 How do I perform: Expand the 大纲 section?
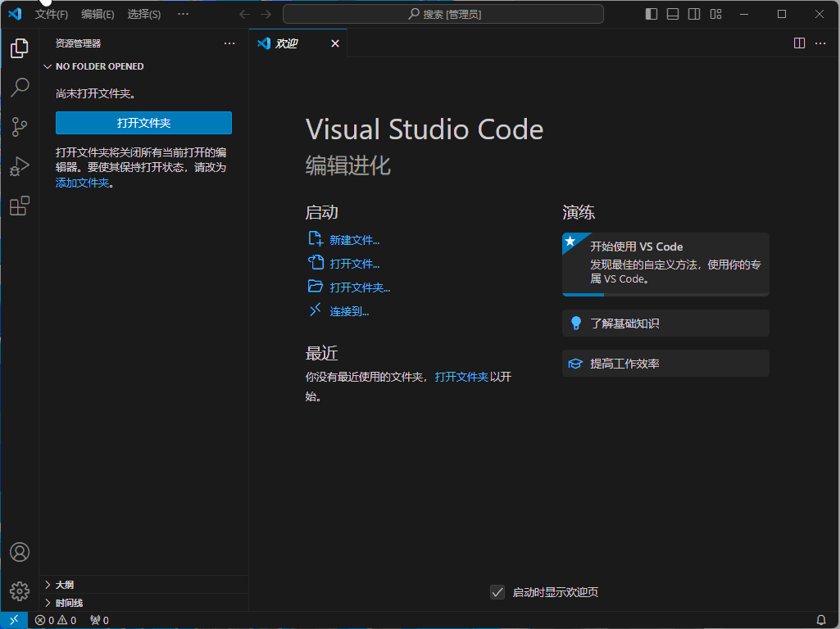pyautogui.click(x=143, y=585)
